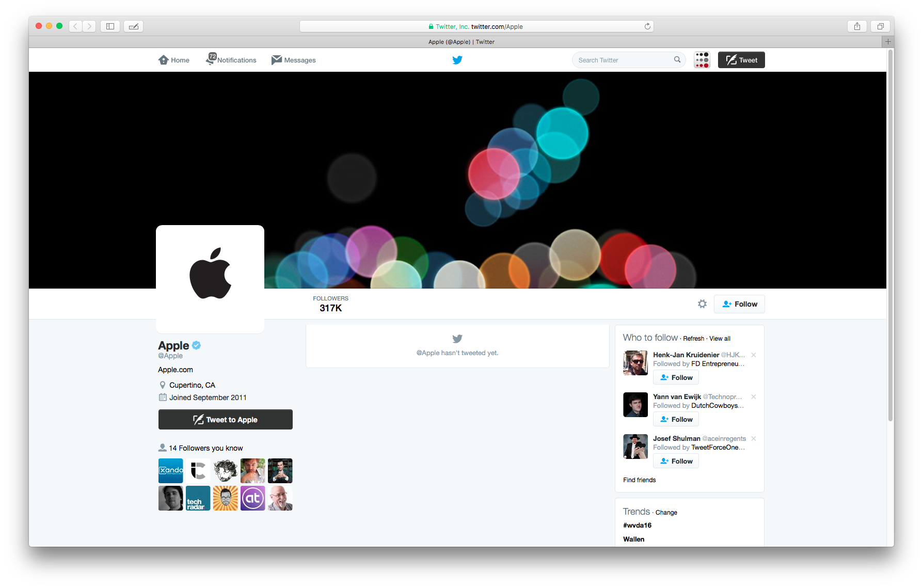
Task: Dismiss Yann van Ewijk suggestion
Action: pyautogui.click(x=754, y=396)
